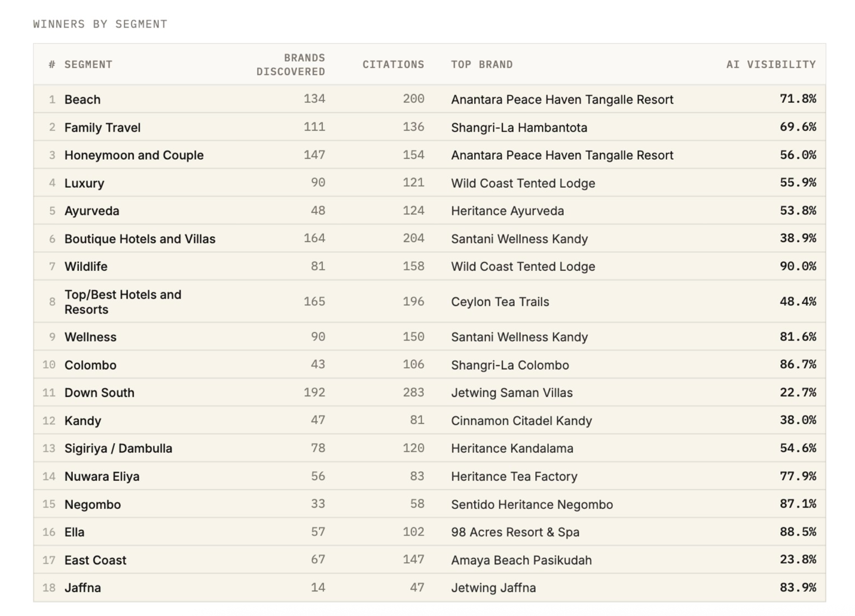Click the 200 citations count for Beach
Screen dimensions: 855x616
click(413, 99)
